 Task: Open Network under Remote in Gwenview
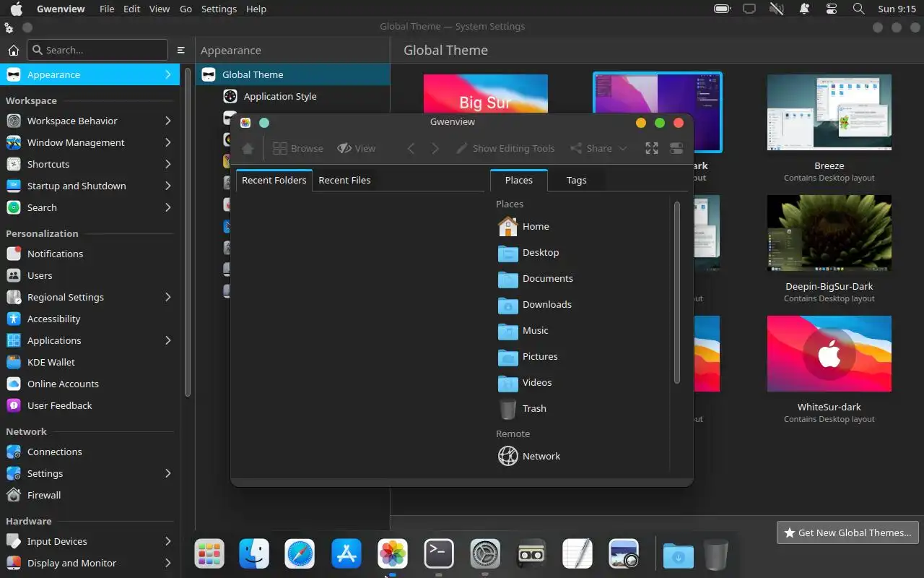click(528, 456)
